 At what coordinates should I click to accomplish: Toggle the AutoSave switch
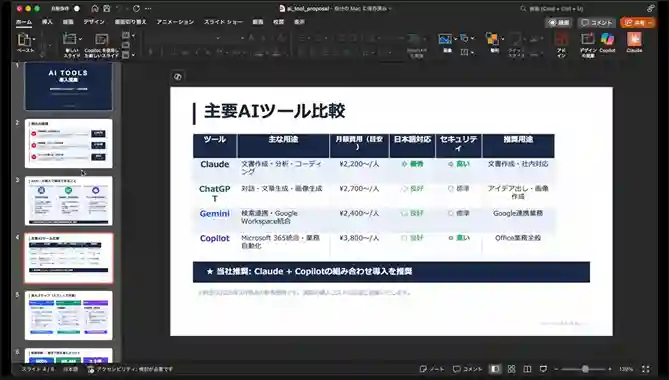76,9
